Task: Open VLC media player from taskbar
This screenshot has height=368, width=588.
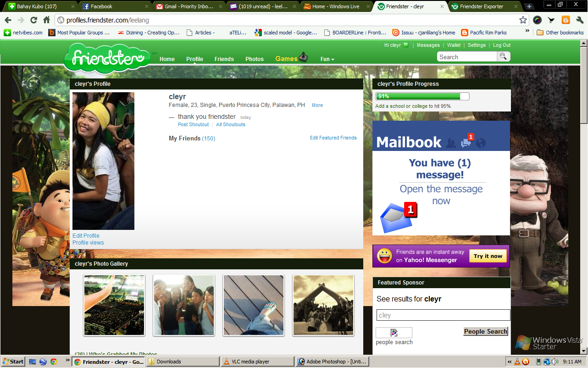Action: [x=257, y=362]
